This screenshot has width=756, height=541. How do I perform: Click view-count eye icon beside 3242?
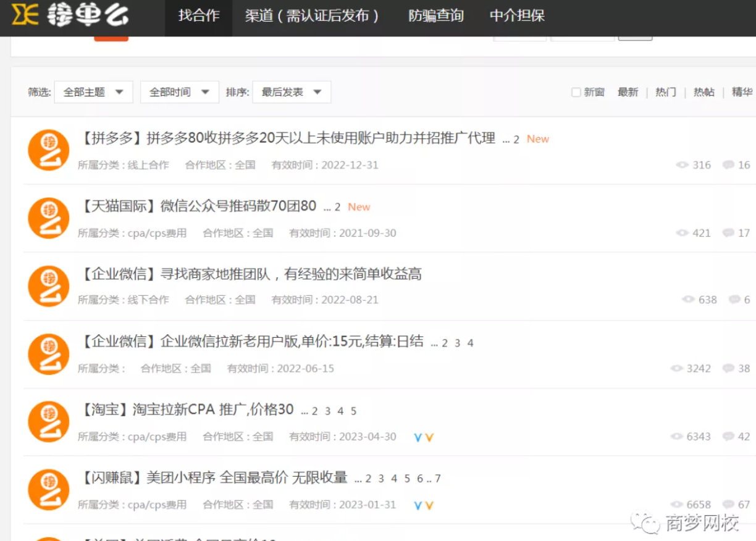tap(677, 368)
